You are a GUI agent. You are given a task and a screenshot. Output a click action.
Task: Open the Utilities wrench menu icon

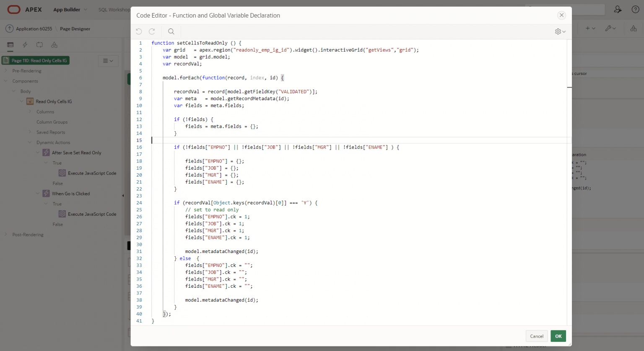click(x=609, y=28)
